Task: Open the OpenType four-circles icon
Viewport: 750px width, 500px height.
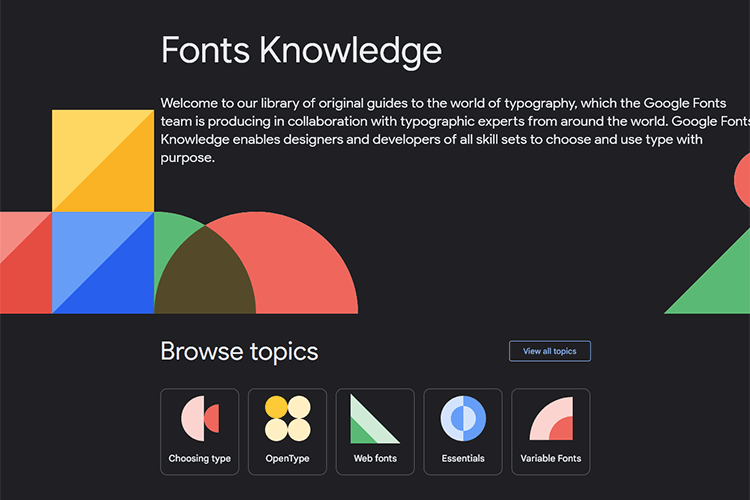Action: (287, 418)
